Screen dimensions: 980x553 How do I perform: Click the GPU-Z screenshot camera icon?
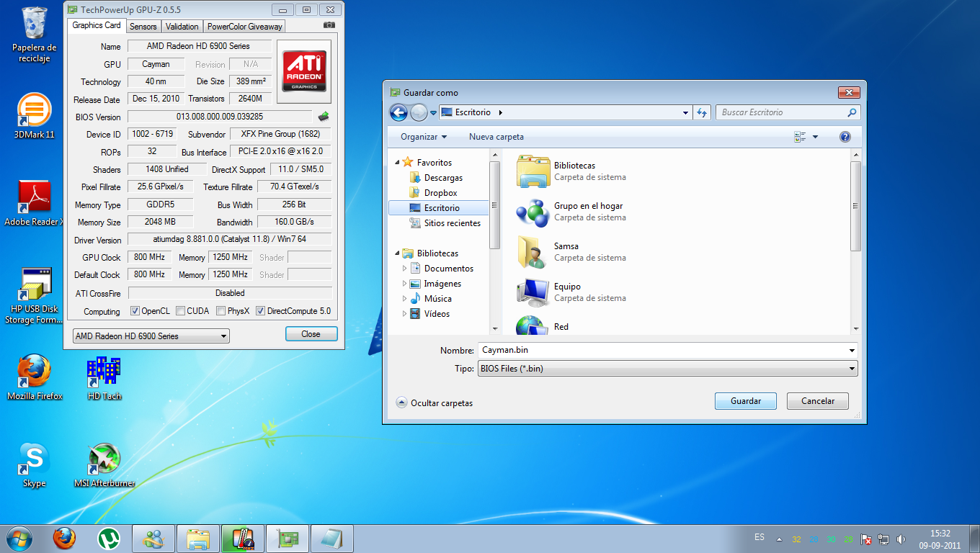point(329,25)
